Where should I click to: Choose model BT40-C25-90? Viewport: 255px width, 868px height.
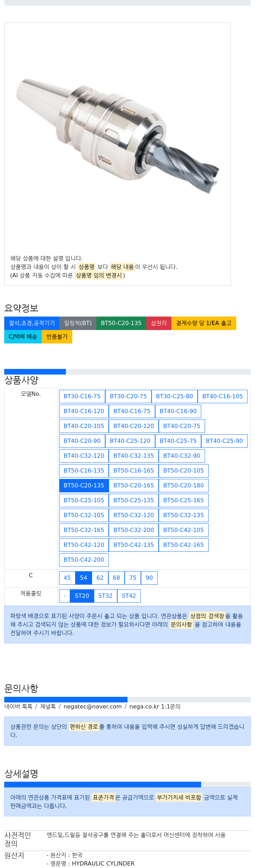click(x=224, y=441)
